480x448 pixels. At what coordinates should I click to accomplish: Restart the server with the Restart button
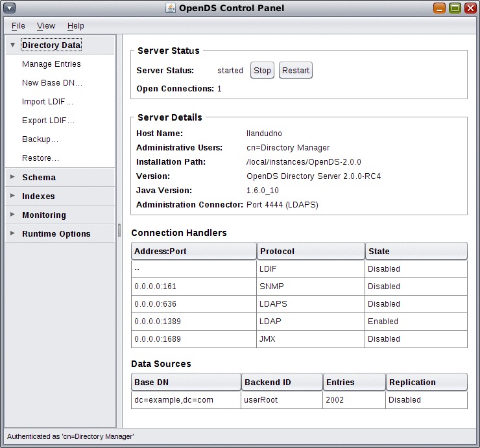296,71
